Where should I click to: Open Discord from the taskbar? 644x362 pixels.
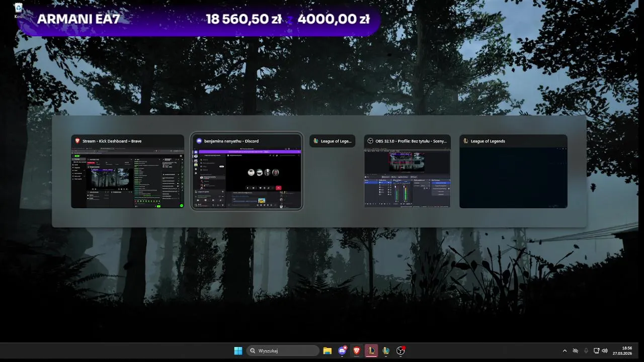tap(343, 351)
